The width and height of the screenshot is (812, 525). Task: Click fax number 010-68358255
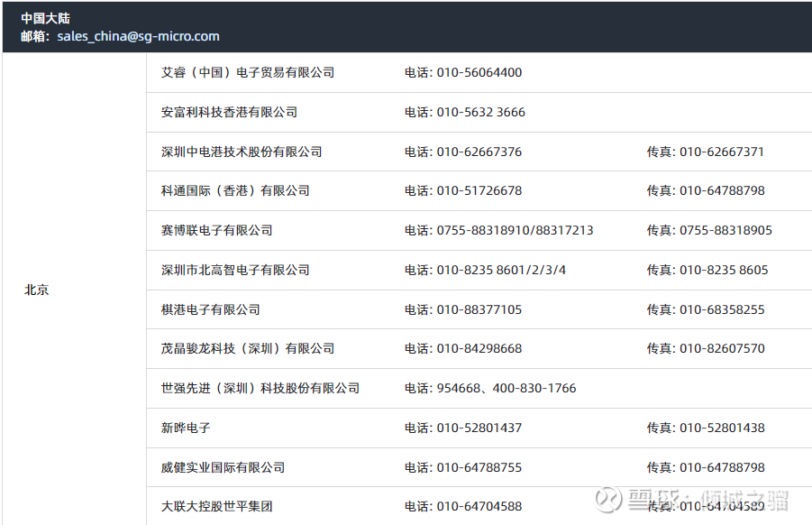722,309
